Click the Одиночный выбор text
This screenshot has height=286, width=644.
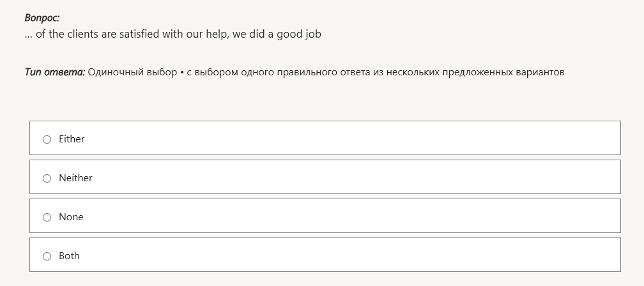coord(132,72)
